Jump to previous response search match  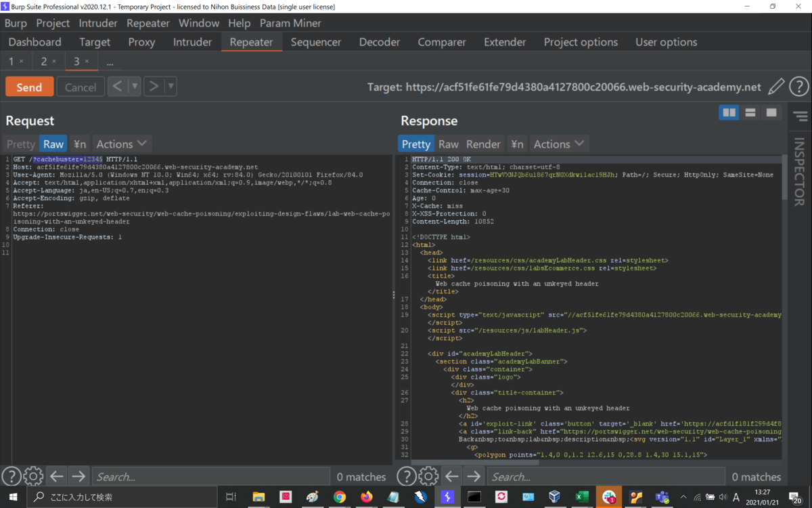[x=452, y=476]
